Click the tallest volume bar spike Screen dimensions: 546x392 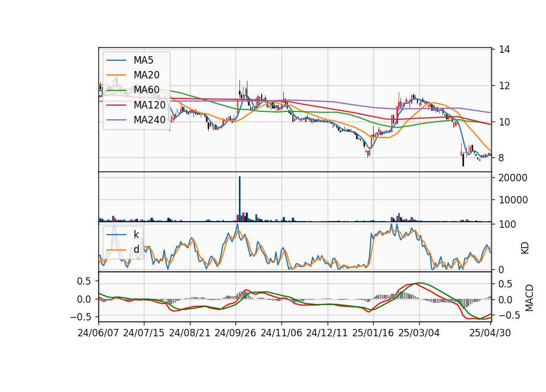coord(239,199)
